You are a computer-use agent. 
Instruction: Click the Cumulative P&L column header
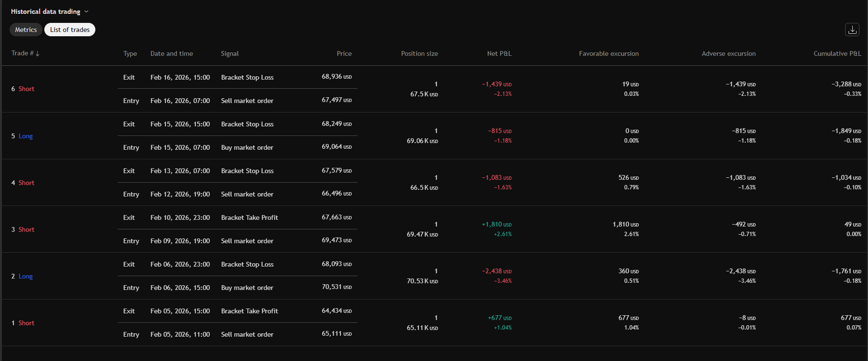[x=837, y=53]
